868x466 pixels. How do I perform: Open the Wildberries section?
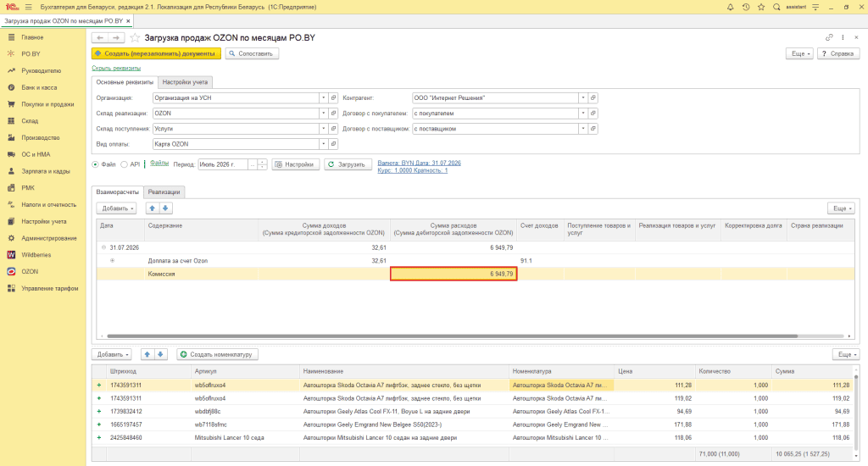point(36,254)
